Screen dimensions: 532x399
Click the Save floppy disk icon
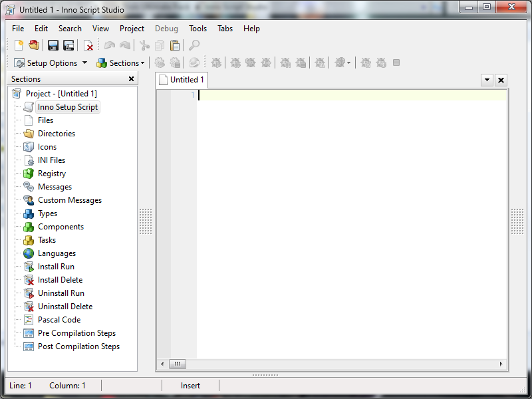pos(53,45)
